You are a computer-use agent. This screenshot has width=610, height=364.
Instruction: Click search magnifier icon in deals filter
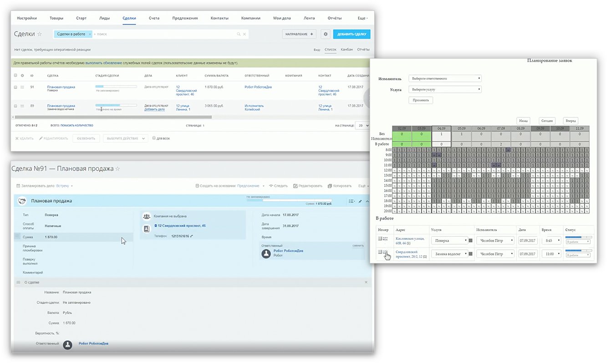[x=238, y=34]
